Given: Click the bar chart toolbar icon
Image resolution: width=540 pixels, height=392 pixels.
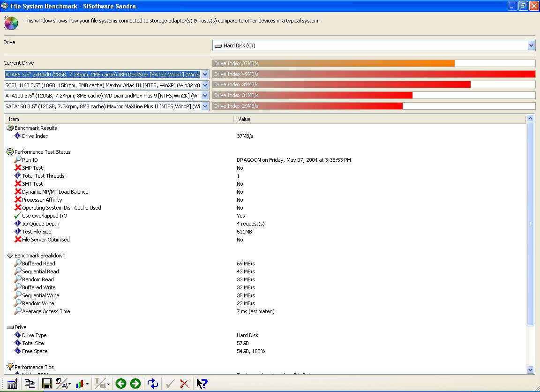Looking at the screenshot, I should click(80, 384).
